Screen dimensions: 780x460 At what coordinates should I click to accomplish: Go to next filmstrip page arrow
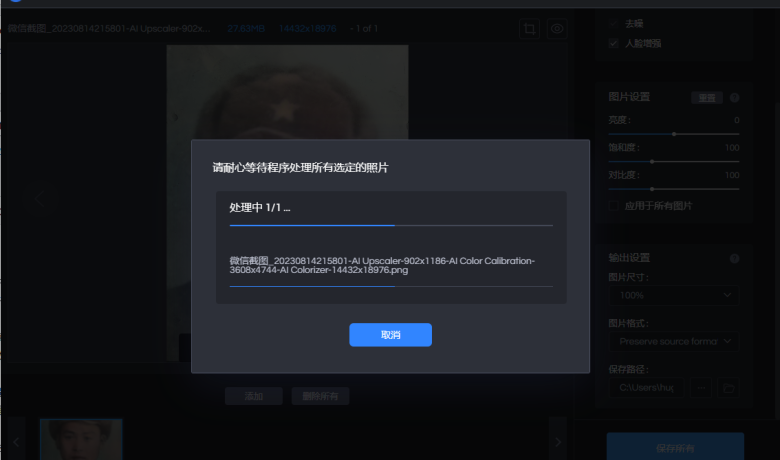click(x=558, y=442)
